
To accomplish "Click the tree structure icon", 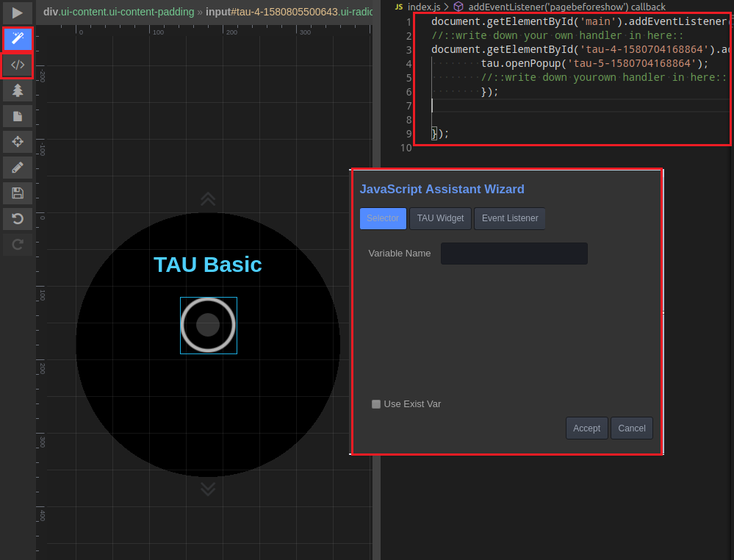I will coord(18,90).
